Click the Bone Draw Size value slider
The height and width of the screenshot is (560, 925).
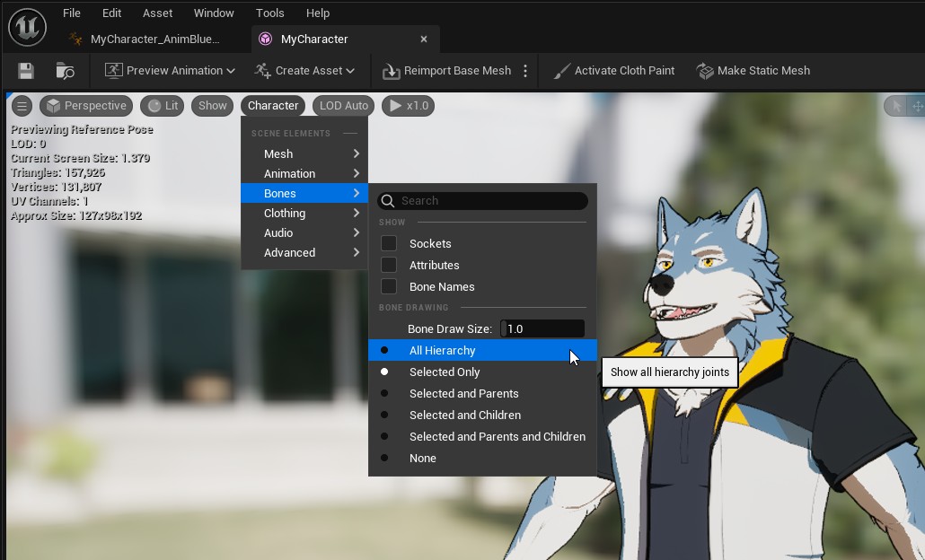click(x=542, y=329)
